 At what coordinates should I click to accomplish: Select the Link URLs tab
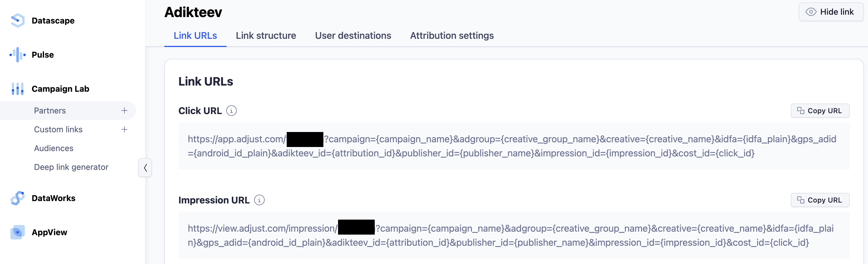[x=195, y=36]
